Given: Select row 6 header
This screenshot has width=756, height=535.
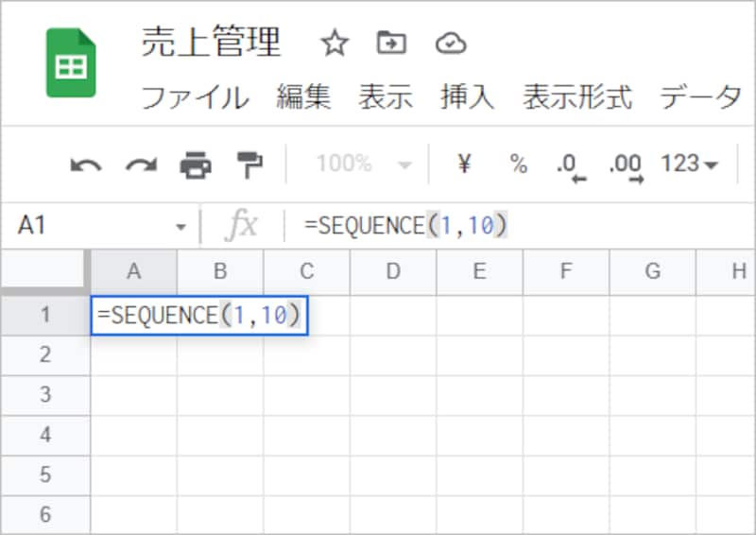Looking at the screenshot, I should [45, 514].
